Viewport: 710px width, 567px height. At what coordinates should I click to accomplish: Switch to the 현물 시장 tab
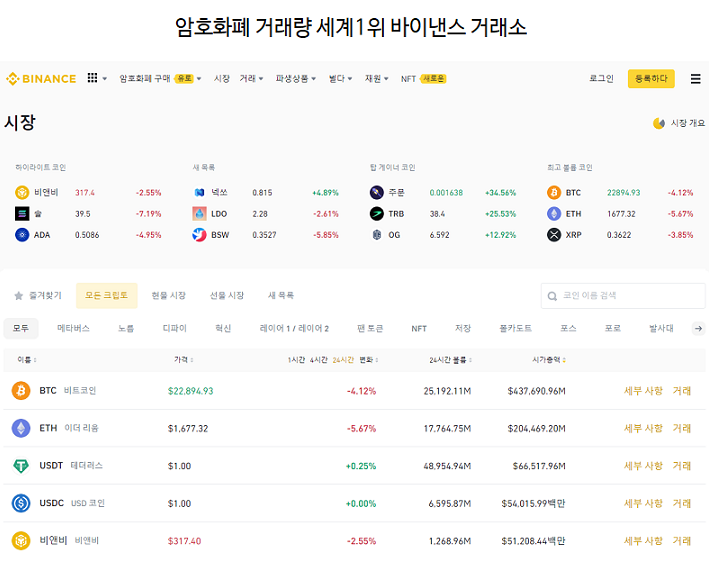168,295
